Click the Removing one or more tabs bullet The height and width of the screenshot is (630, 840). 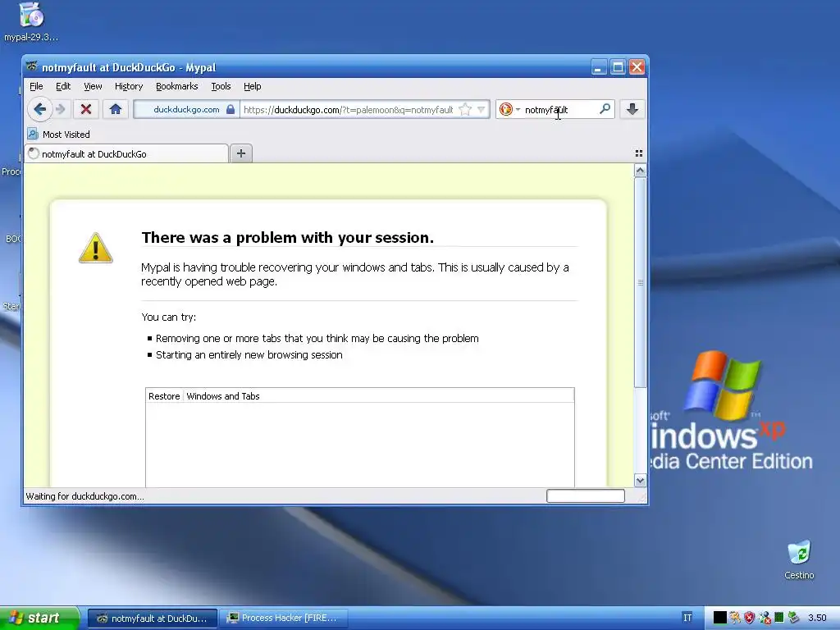point(317,339)
